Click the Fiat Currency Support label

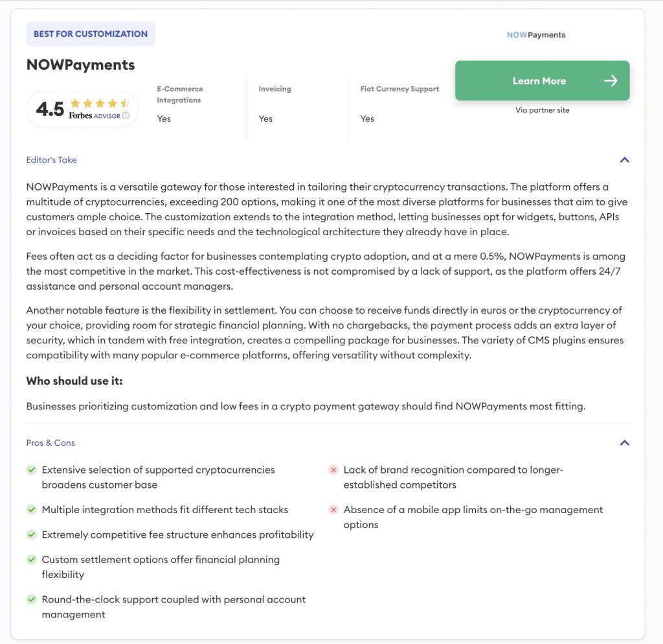pyautogui.click(x=399, y=89)
